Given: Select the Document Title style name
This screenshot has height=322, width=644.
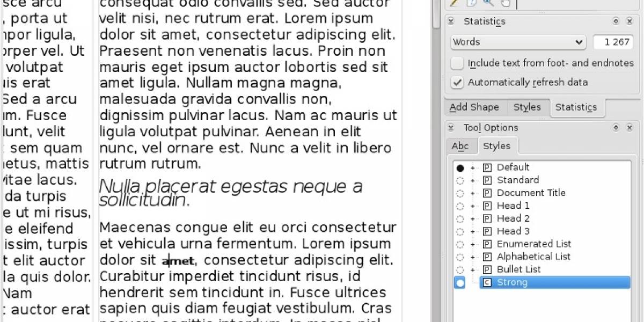Looking at the screenshot, I should 531,193.
